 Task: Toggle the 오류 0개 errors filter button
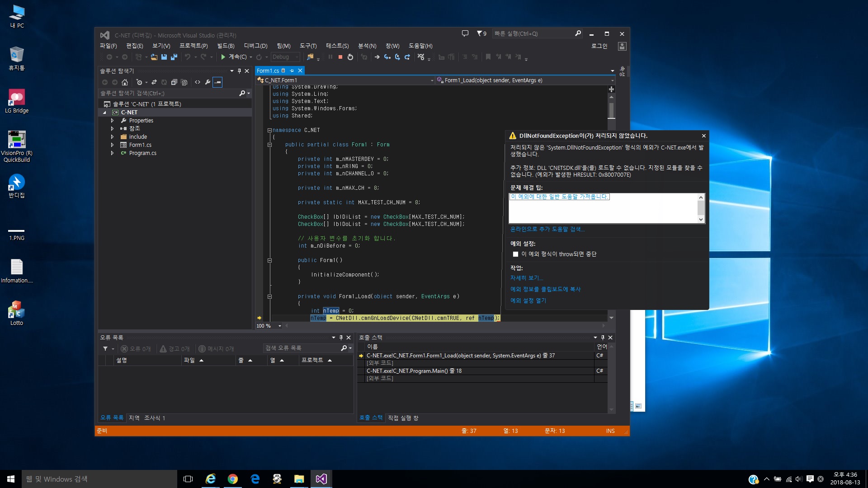[x=136, y=349]
